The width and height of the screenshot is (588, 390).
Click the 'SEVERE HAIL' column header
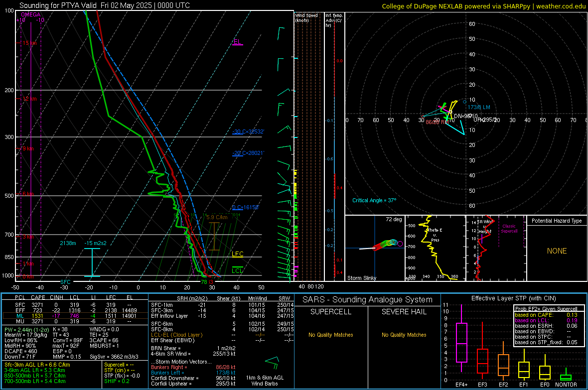click(x=404, y=312)
